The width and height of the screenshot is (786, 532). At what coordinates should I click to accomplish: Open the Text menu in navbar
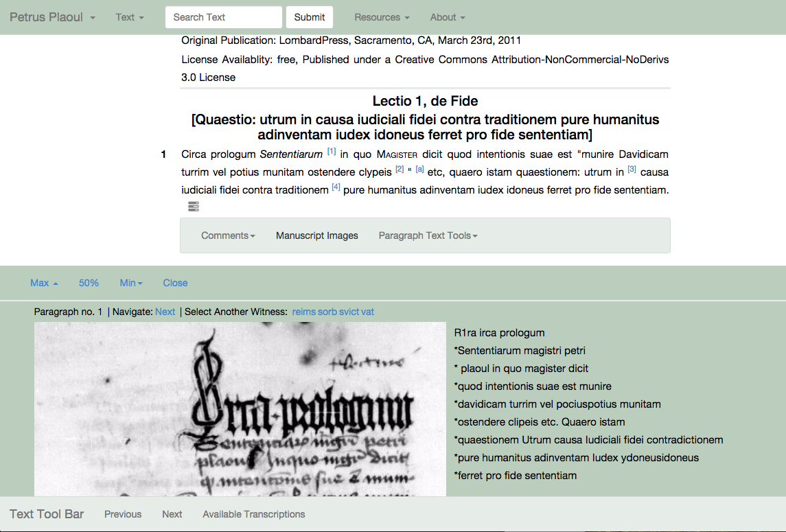(130, 17)
